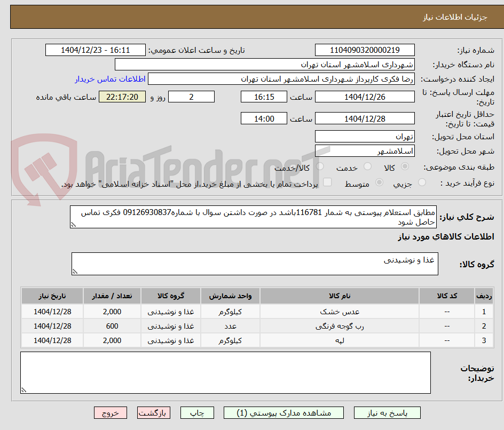504x430 pixels.
Task: Click the خروج exit button
Action: [x=110, y=412]
